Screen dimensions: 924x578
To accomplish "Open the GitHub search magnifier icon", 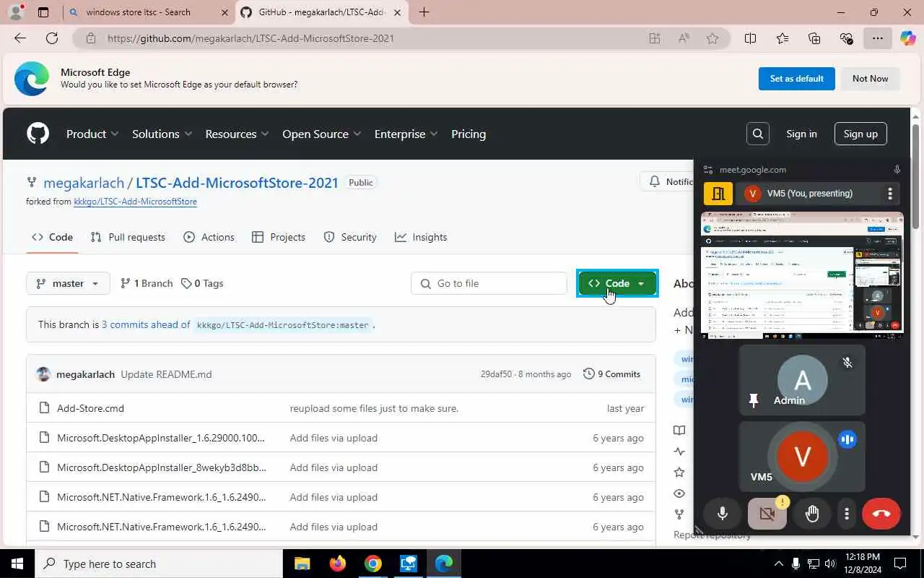I will 757,134.
